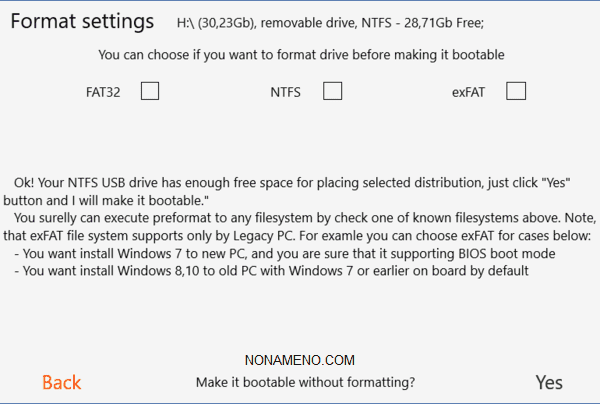Screen dimensions: 600x404
Task: Click the Format settings heading
Action: tap(83, 22)
